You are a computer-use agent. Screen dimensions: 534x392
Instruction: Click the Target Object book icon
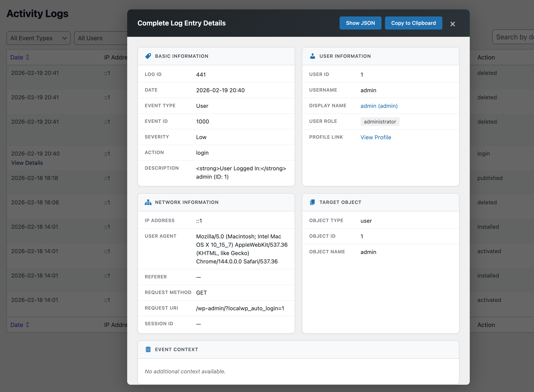pos(312,202)
